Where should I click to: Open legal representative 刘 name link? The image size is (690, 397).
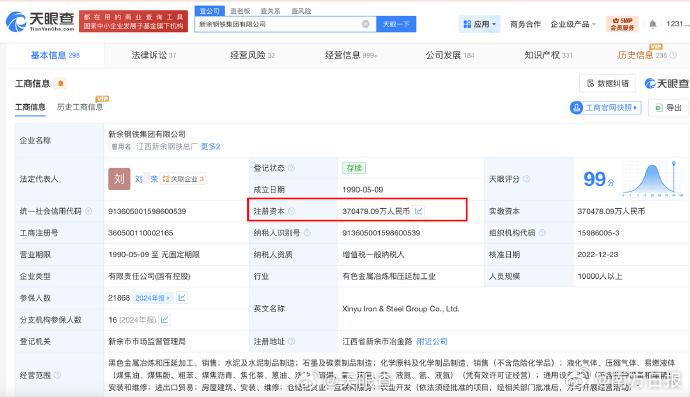[x=146, y=179]
